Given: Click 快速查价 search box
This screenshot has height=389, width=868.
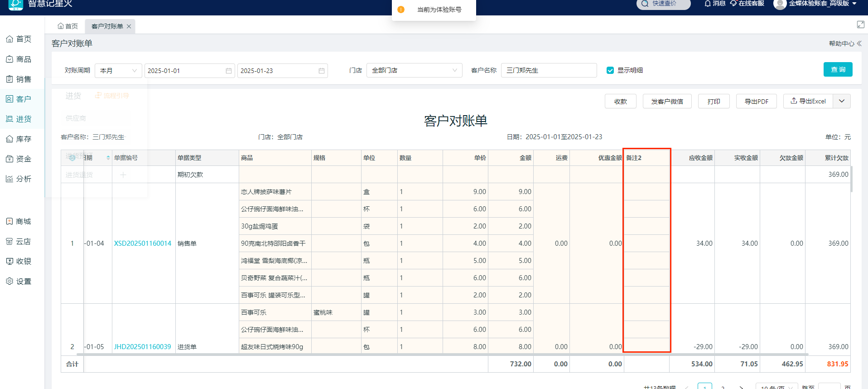Looking at the screenshot, I should (x=664, y=4).
